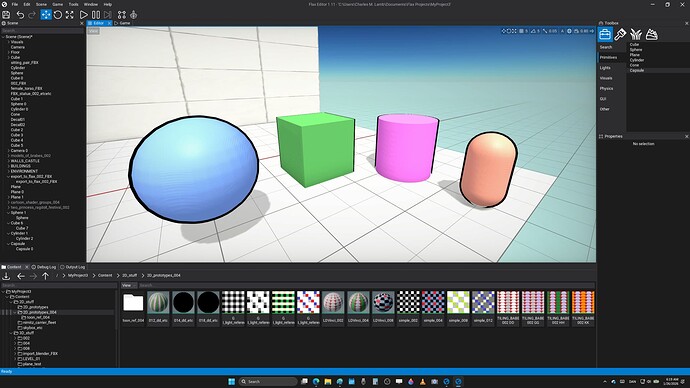This screenshot has width=690, height=388.
Task: Choose Cylinder from Toolbox primitives list
Action: [x=637, y=60]
